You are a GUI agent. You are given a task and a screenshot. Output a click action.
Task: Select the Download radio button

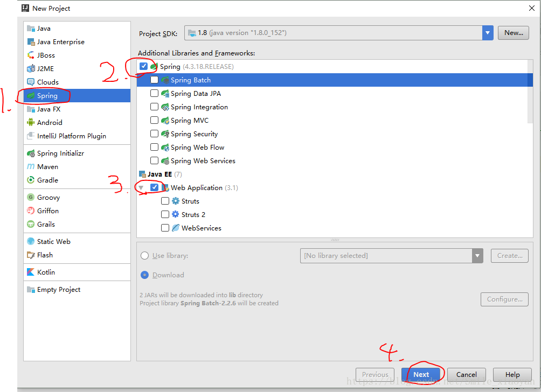144,275
